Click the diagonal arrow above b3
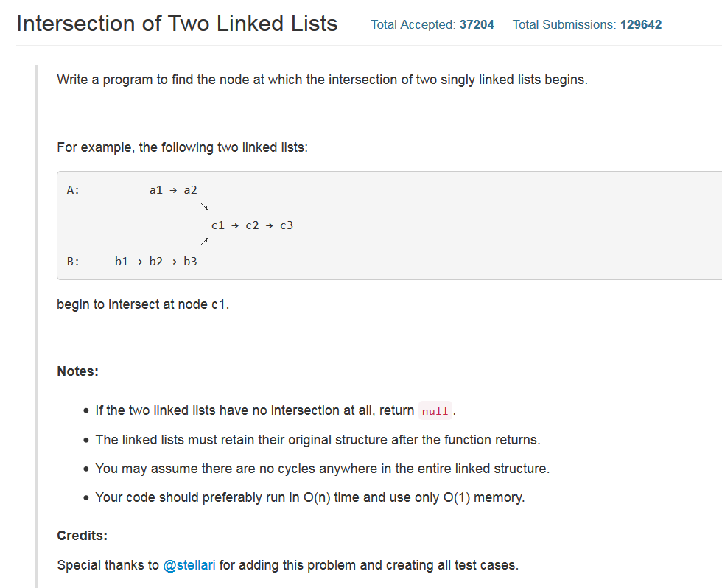This screenshot has width=722, height=588. click(204, 242)
